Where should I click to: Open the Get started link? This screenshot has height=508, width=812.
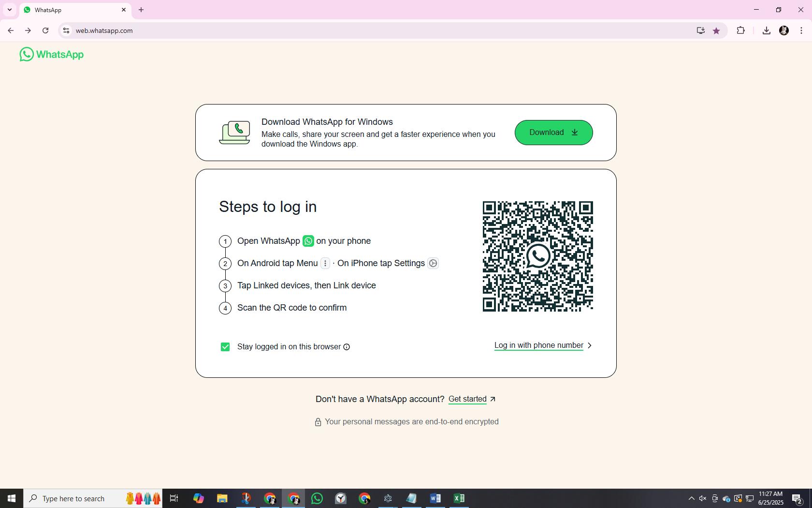[467, 399]
